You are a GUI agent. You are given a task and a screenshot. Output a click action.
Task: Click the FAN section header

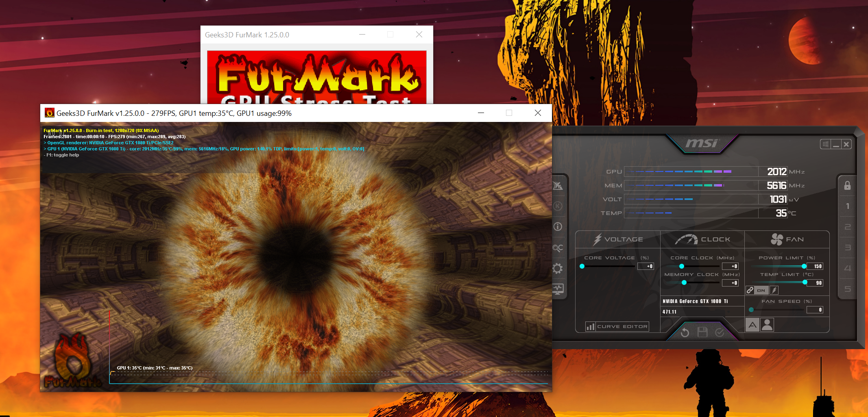[x=787, y=239]
